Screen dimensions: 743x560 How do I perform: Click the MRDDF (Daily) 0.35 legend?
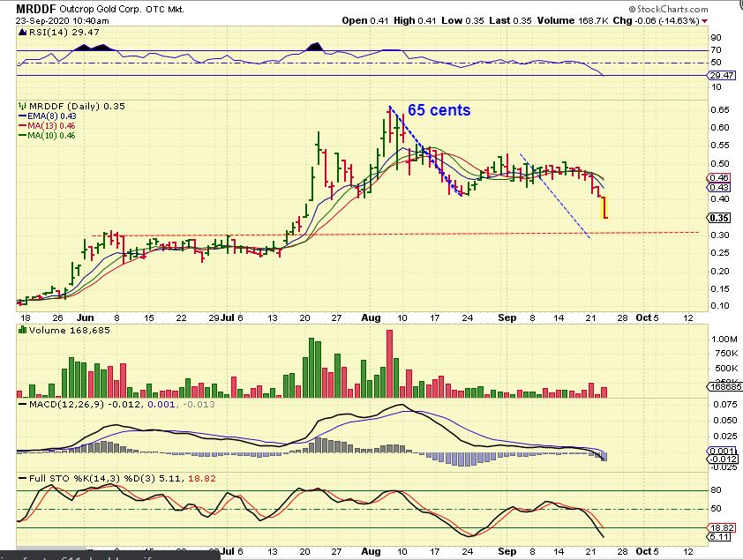click(77, 107)
